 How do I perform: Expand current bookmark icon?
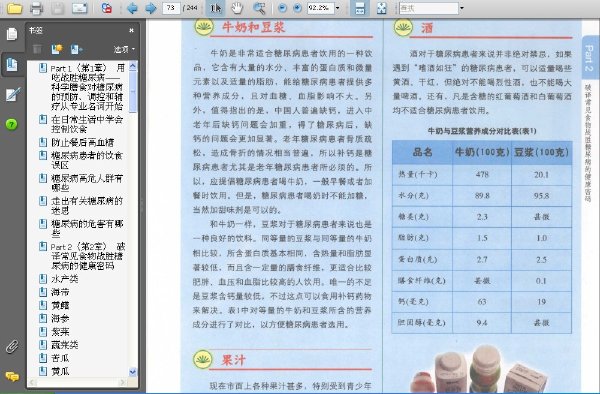pyautogui.click(x=76, y=49)
